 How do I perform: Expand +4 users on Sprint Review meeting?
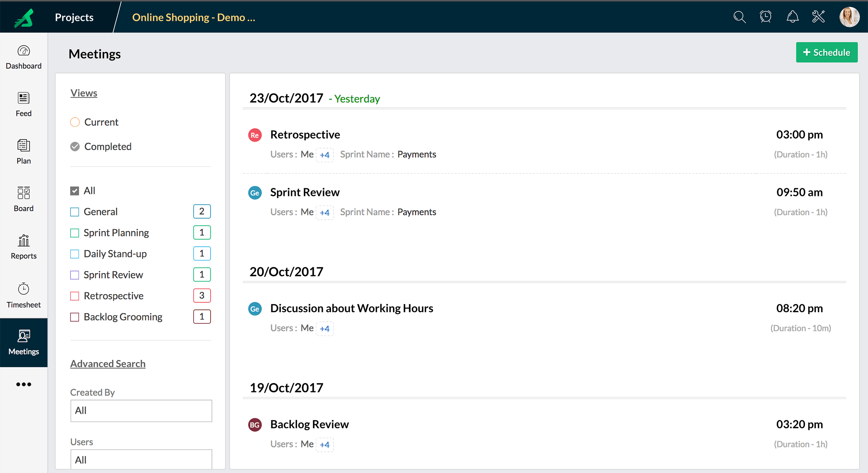[325, 212]
